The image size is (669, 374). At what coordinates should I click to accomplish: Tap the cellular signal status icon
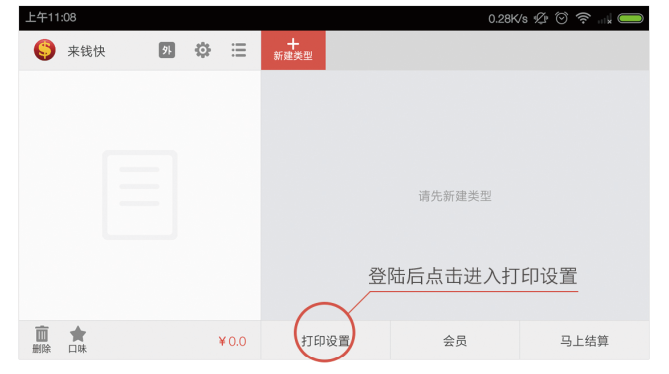click(605, 19)
